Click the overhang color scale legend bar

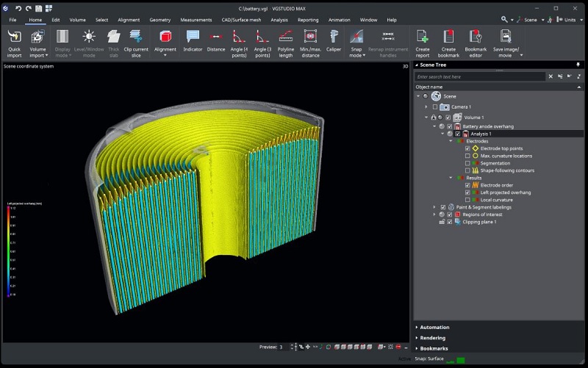click(8, 251)
